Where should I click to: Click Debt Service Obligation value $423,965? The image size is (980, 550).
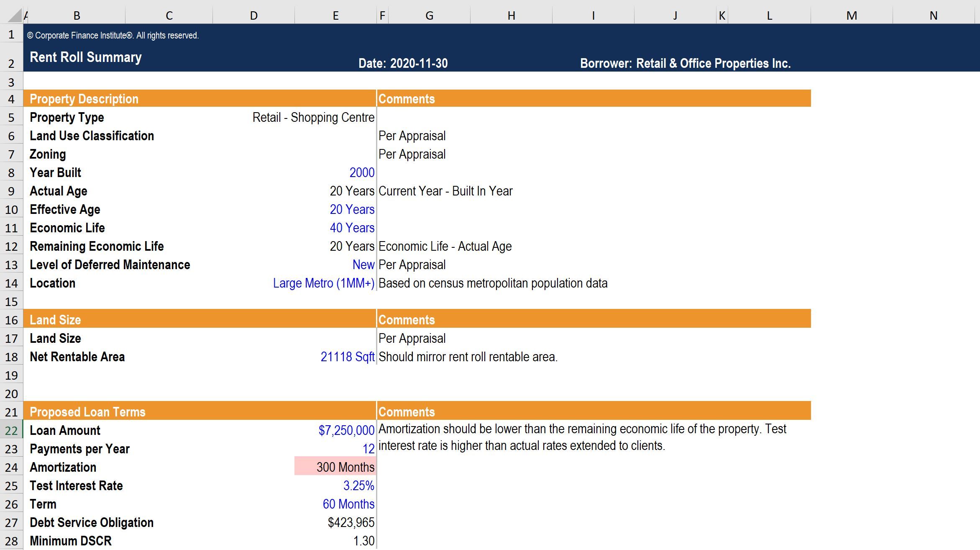[351, 522]
